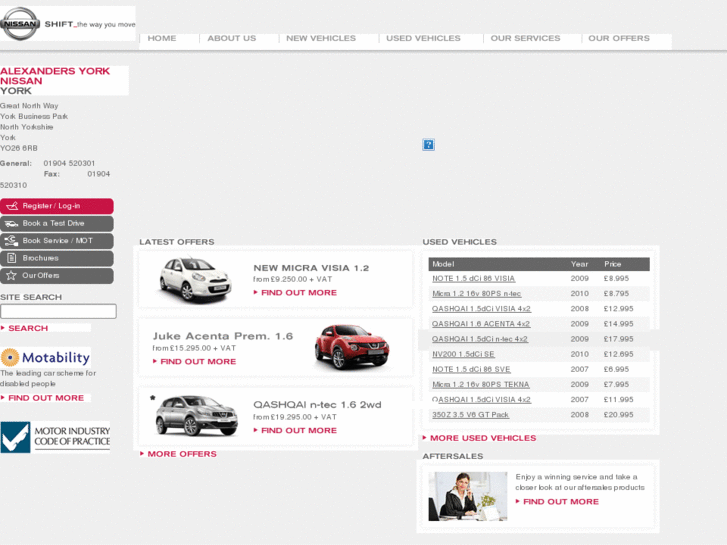Click the Motability logo

pyautogui.click(x=45, y=358)
